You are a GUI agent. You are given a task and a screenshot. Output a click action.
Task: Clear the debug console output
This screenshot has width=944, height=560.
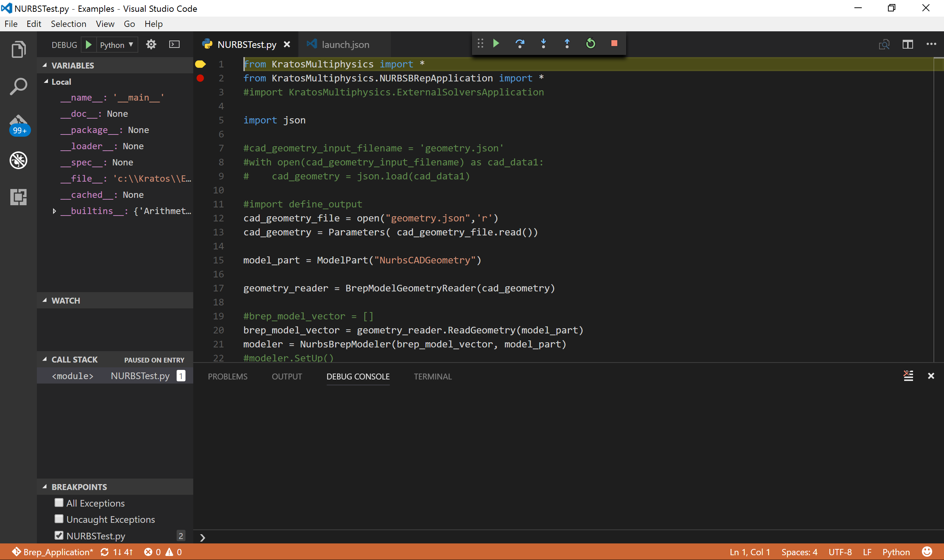(908, 376)
